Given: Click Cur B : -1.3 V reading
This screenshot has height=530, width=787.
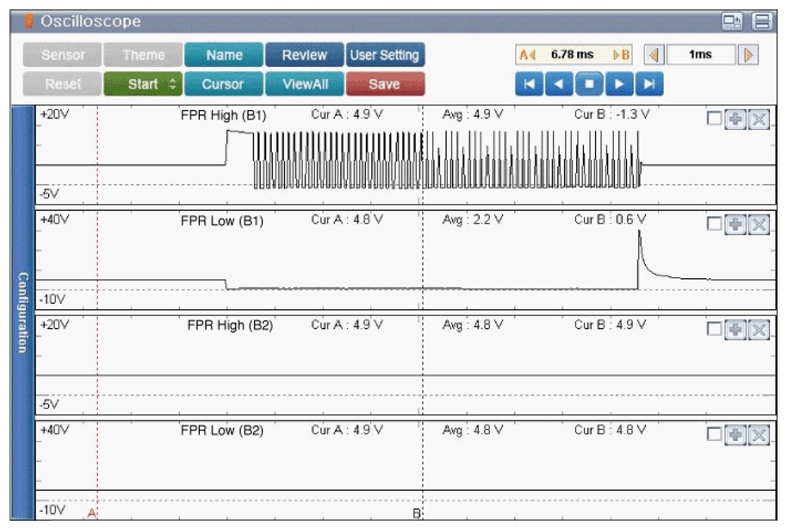Looking at the screenshot, I should click(x=612, y=114).
